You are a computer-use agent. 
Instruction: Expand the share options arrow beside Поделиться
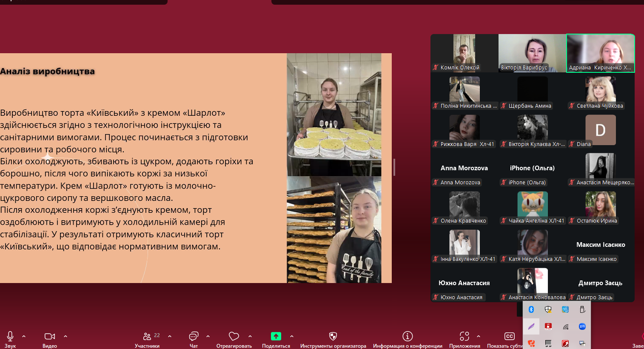click(x=292, y=336)
